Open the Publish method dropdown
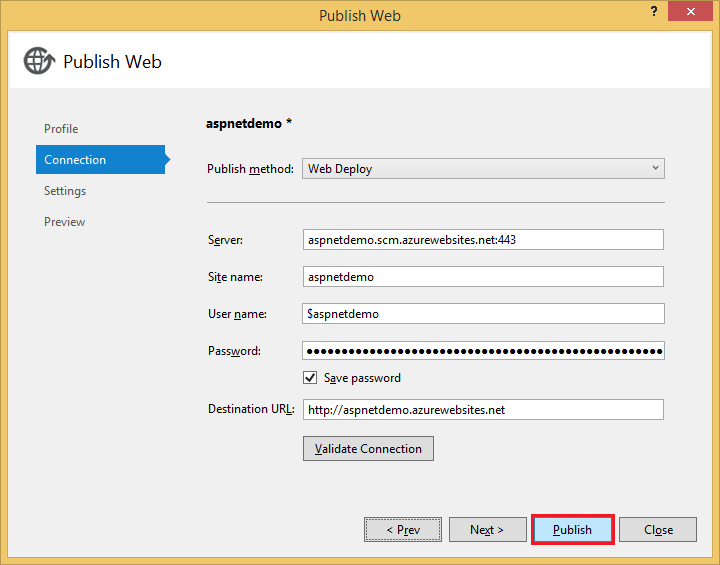The image size is (720, 565). coord(482,169)
